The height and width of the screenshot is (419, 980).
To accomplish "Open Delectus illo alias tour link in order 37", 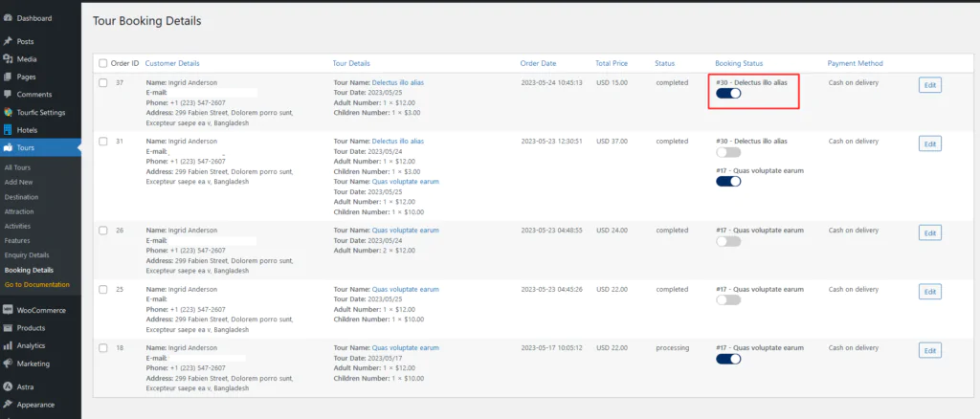I will click(397, 82).
